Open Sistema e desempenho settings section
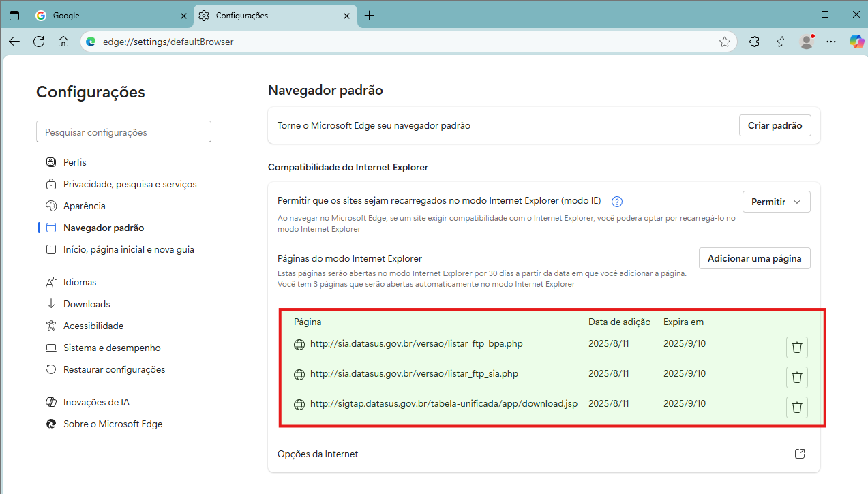Viewport: 868px width, 494px height. pos(112,348)
